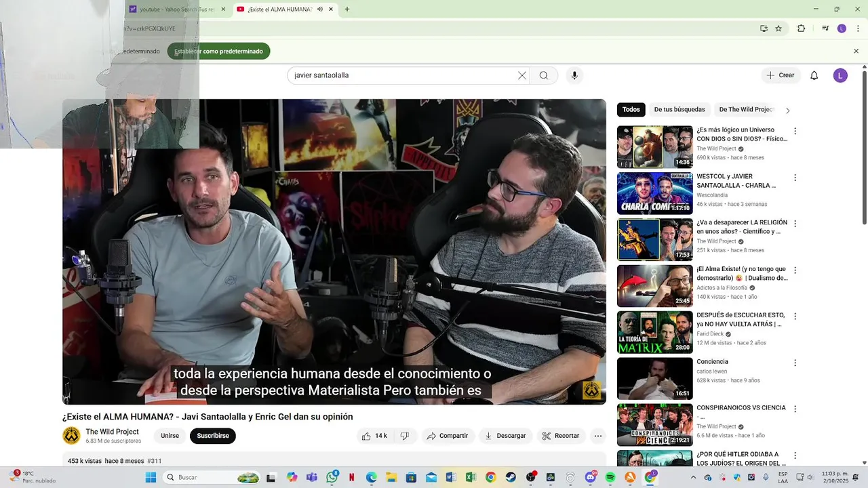Open the YouTube account avatar menu
868x488 pixels.
(x=840, y=75)
